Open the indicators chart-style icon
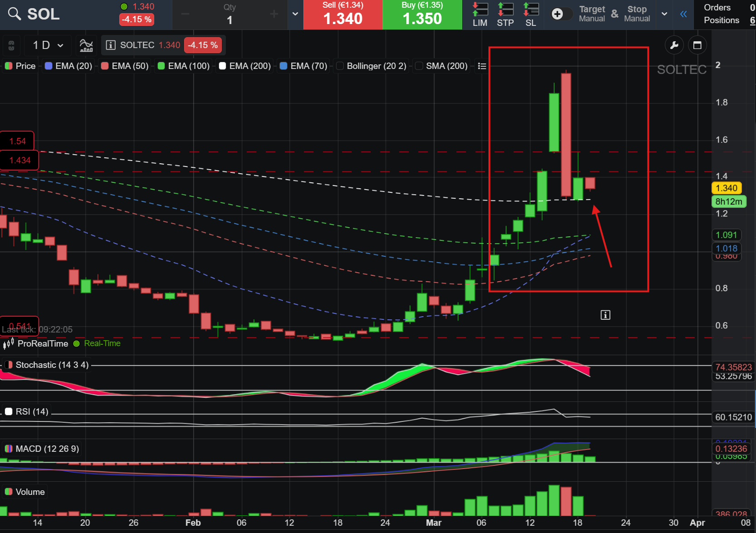This screenshot has height=533, width=756. tap(86, 45)
